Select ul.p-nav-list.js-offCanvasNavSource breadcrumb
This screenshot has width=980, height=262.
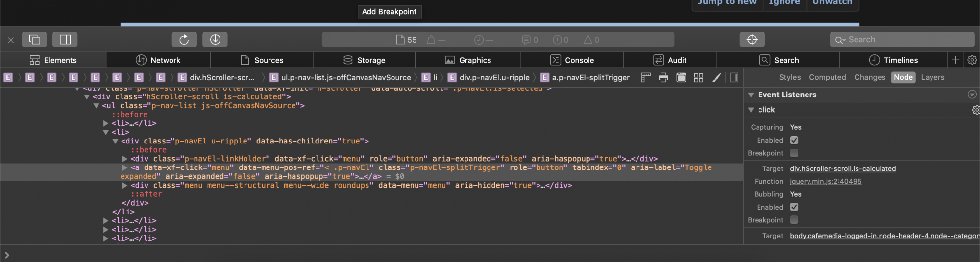pyautogui.click(x=340, y=77)
